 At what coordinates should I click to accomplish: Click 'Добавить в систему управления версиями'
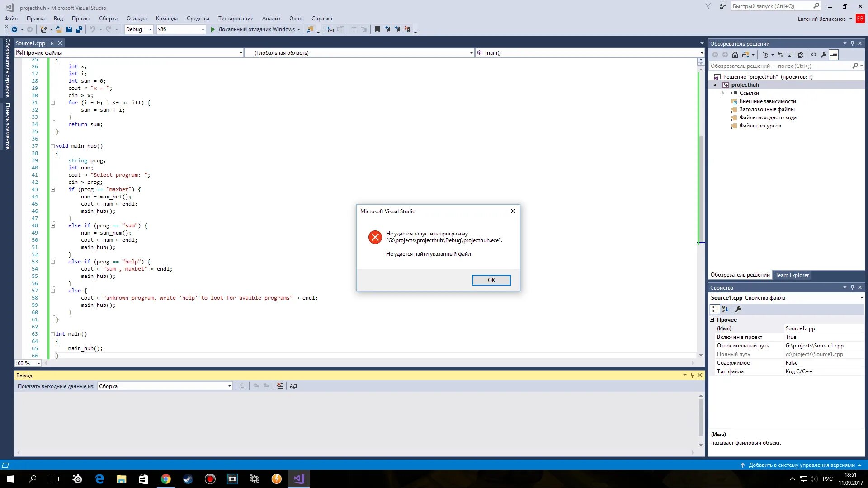tap(802, 465)
